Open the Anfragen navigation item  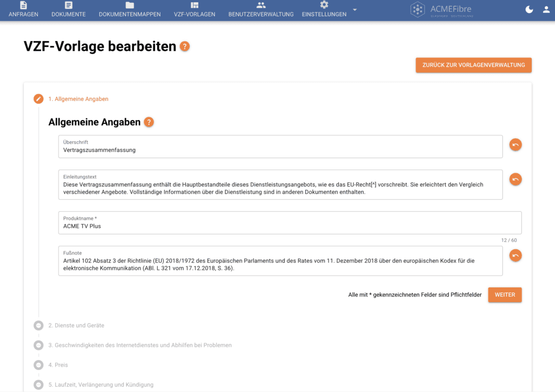(x=23, y=10)
